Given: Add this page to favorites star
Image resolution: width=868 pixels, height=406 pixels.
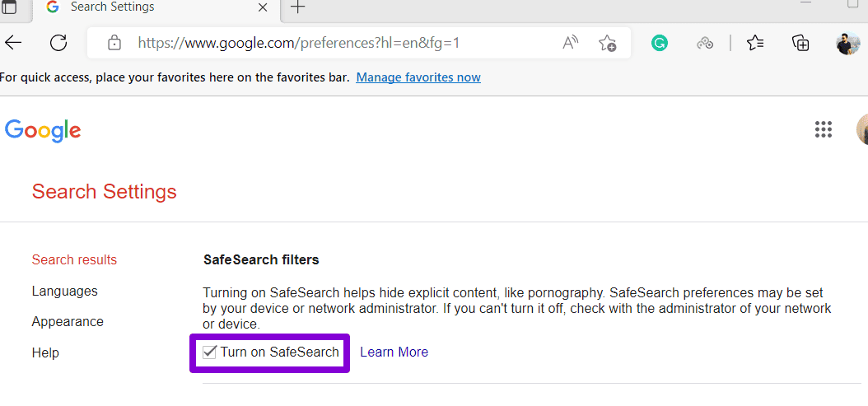Looking at the screenshot, I should [607, 43].
